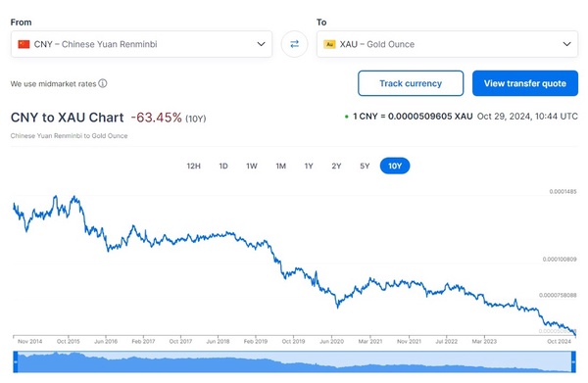Click the right range slider handle

573,362
